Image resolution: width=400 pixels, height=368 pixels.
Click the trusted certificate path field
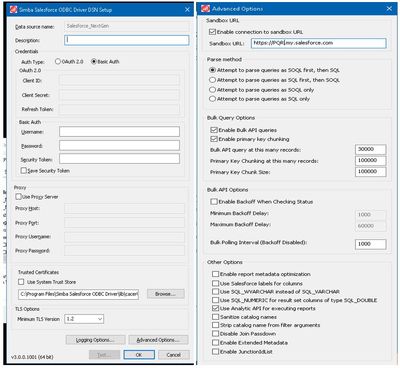78,294
